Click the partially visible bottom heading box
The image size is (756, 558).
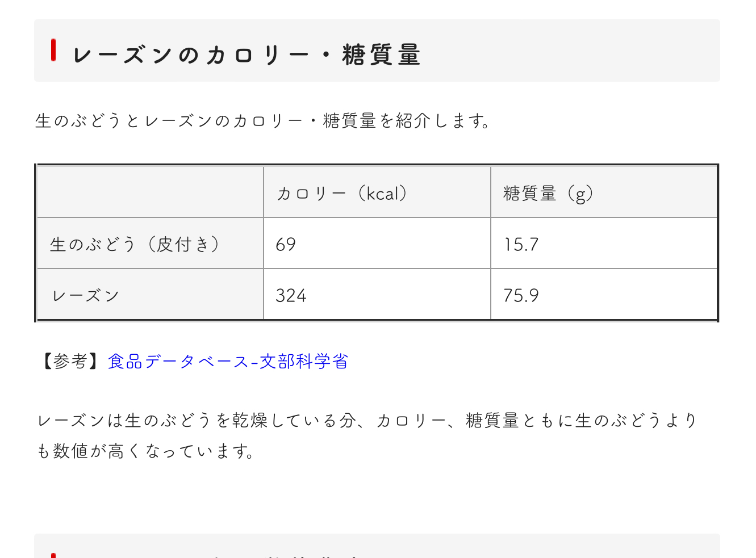point(377,546)
